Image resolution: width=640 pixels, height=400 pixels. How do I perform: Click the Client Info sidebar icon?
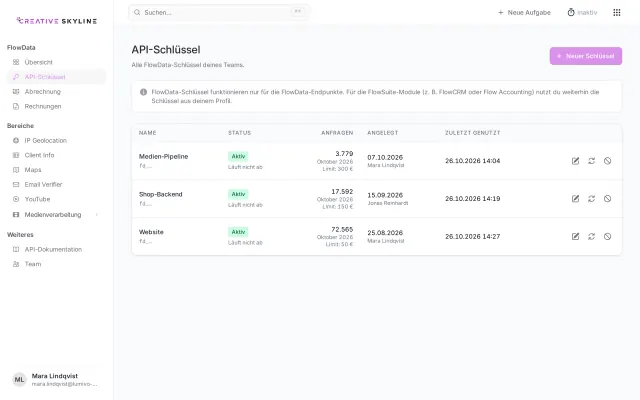point(16,155)
